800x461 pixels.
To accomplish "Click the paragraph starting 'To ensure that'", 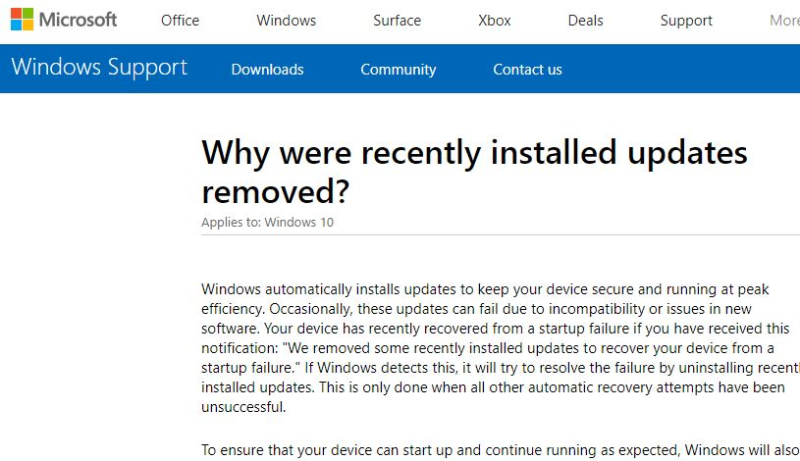I will tap(500, 450).
